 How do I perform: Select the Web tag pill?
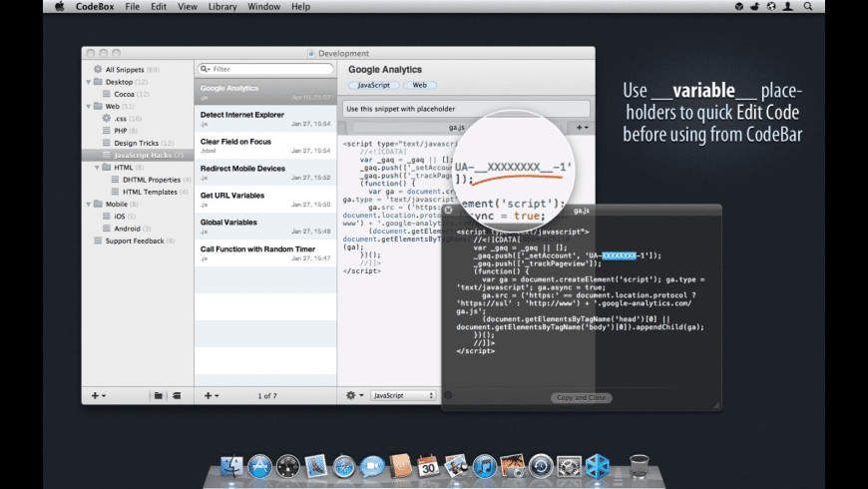(418, 86)
